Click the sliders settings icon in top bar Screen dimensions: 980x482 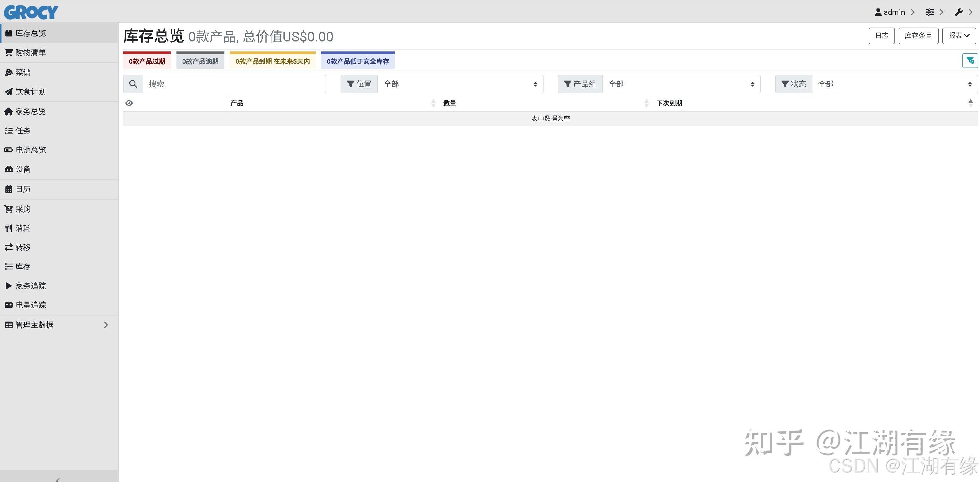pyautogui.click(x=930, y=12)
